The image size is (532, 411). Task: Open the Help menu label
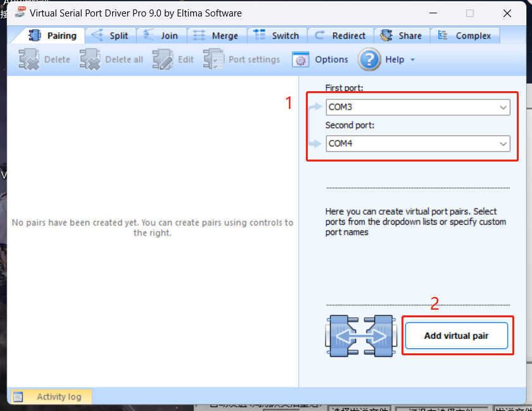point(395,60)
